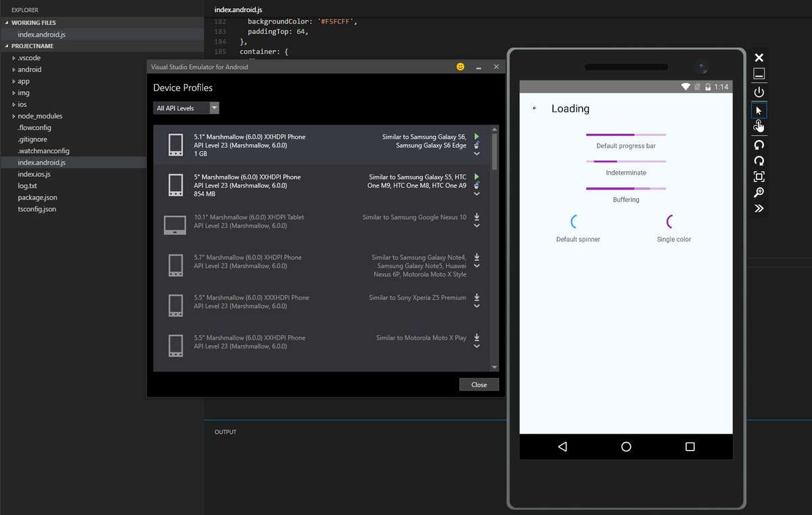Expand details for 5.7" Galaxy Note4 profile
This screenshot has width=812, height=515.
point(477,266)
